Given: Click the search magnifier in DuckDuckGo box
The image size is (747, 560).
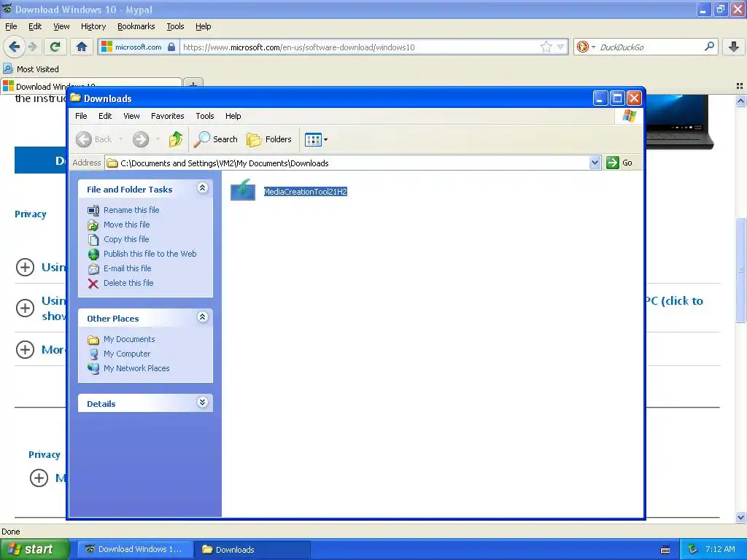Looking at the screenshot, I should pos(709,47).
